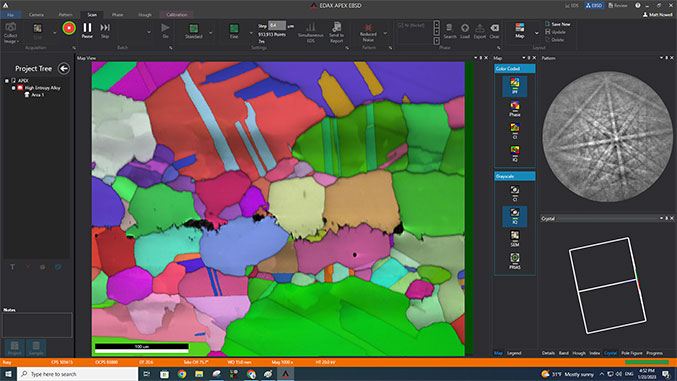Click the Project button below Notes

tap(14, 348)
